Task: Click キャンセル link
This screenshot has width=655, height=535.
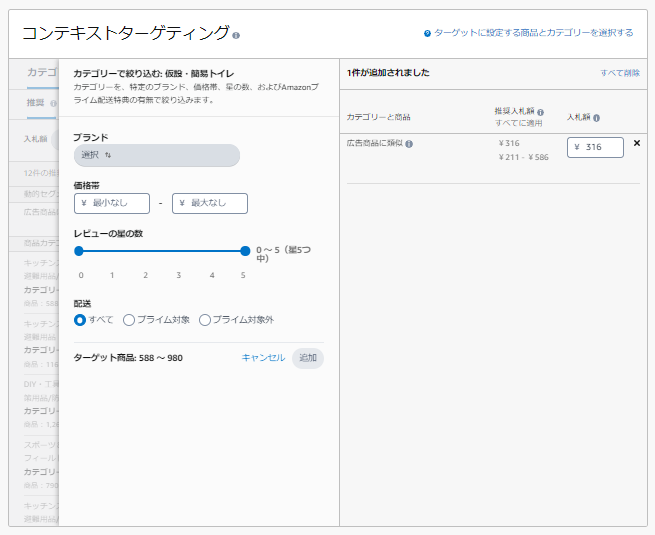Action: coord(263,358)
